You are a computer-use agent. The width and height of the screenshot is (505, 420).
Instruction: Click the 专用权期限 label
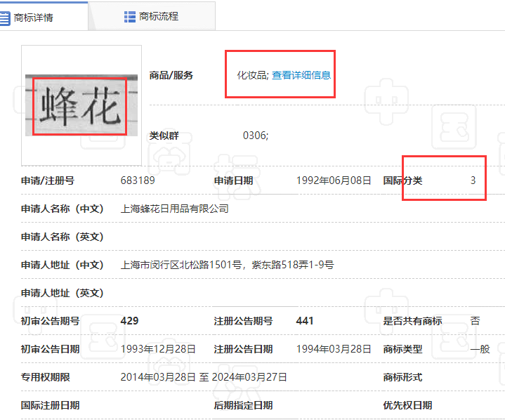pos(46,377)
